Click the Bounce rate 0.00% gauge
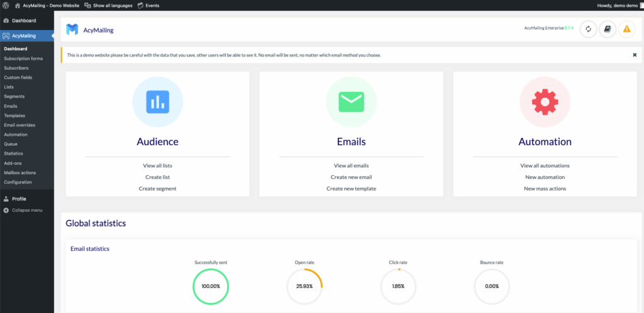Image resolution: width=644 pixels, height=313 pixels. [x=492, y=287]
